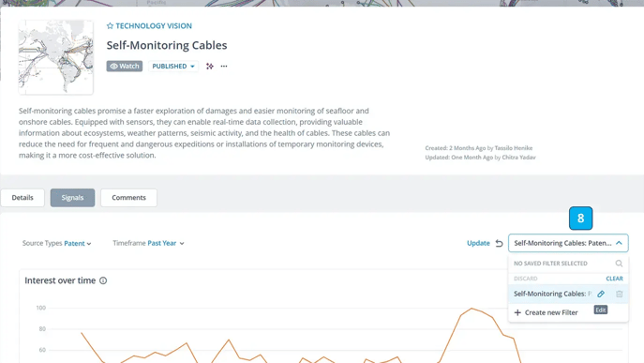Screen dimensions: 644x363
Task: Delete the saved filter with trash icon
Action: (x=620, y=294)
